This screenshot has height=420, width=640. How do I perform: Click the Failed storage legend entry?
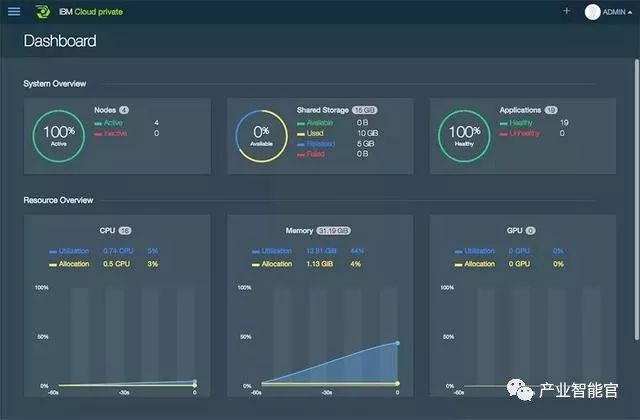311,154
